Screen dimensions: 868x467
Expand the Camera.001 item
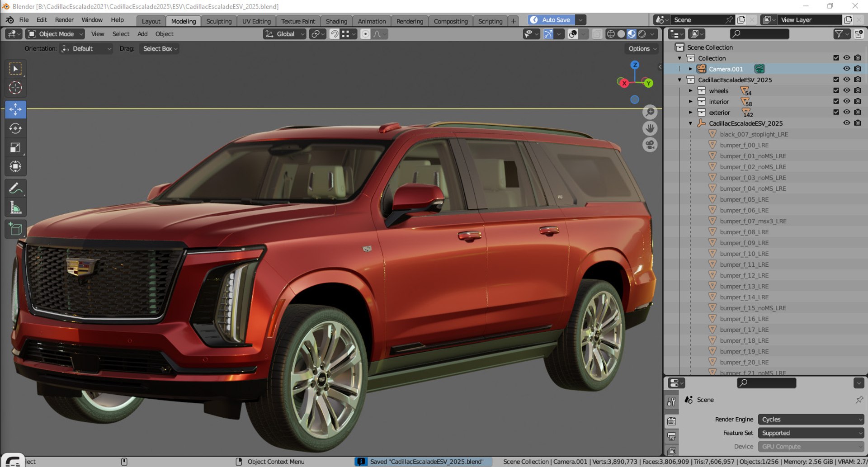click(691, 69)
